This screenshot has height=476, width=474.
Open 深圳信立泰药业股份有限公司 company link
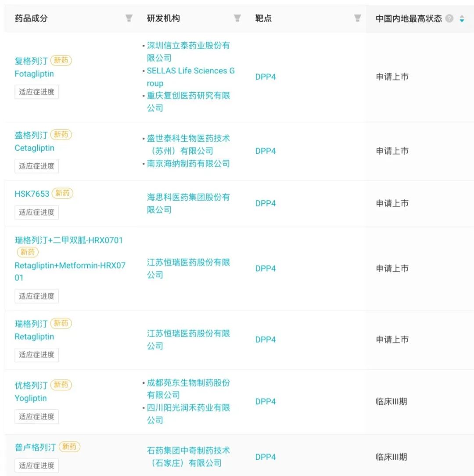pos(188,52)
